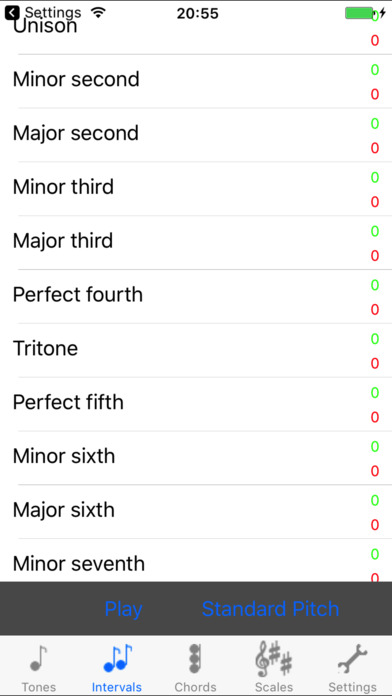Tap the Standard Pitch button
This screenshot has width=392, height=696.
click(x=270, y=609)
